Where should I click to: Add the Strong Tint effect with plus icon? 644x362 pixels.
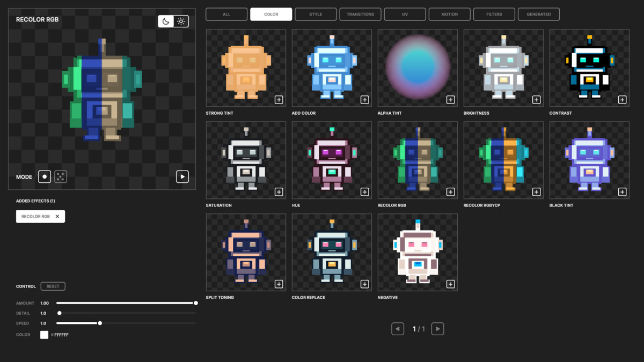tap(279, 100)
